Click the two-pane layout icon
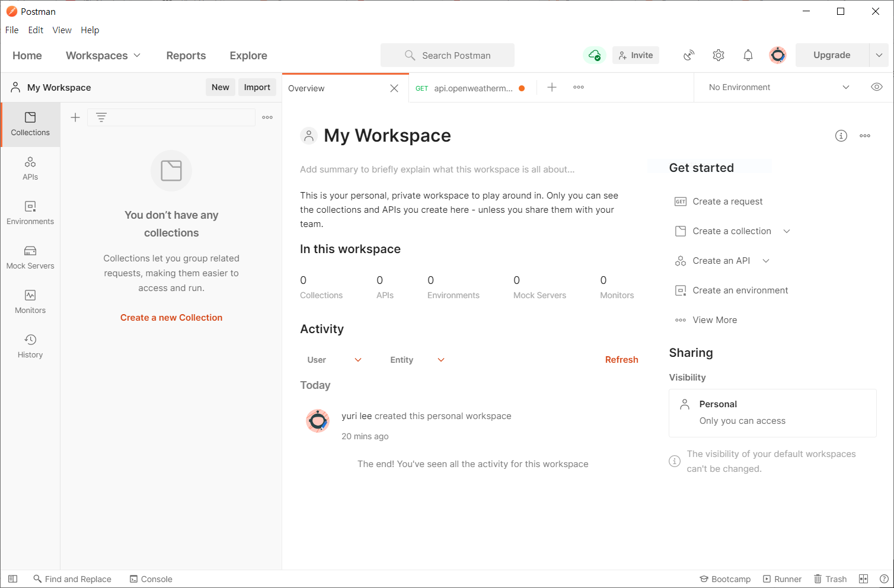 864,579
